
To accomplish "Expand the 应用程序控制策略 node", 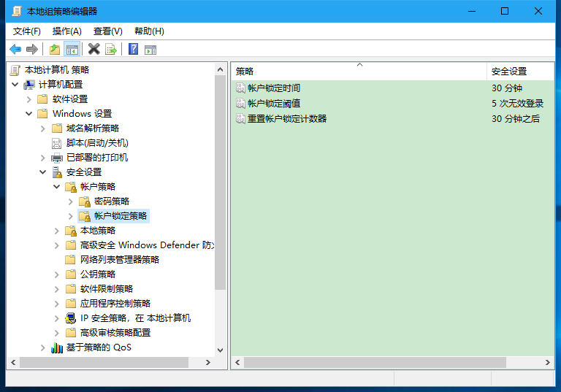I will pyautogui.click(x=56, y=304).
